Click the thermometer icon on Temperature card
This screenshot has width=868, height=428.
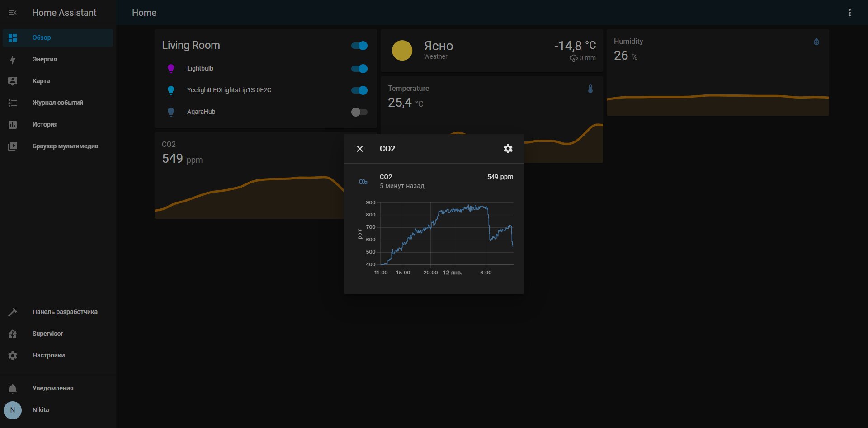coord(590,89)
